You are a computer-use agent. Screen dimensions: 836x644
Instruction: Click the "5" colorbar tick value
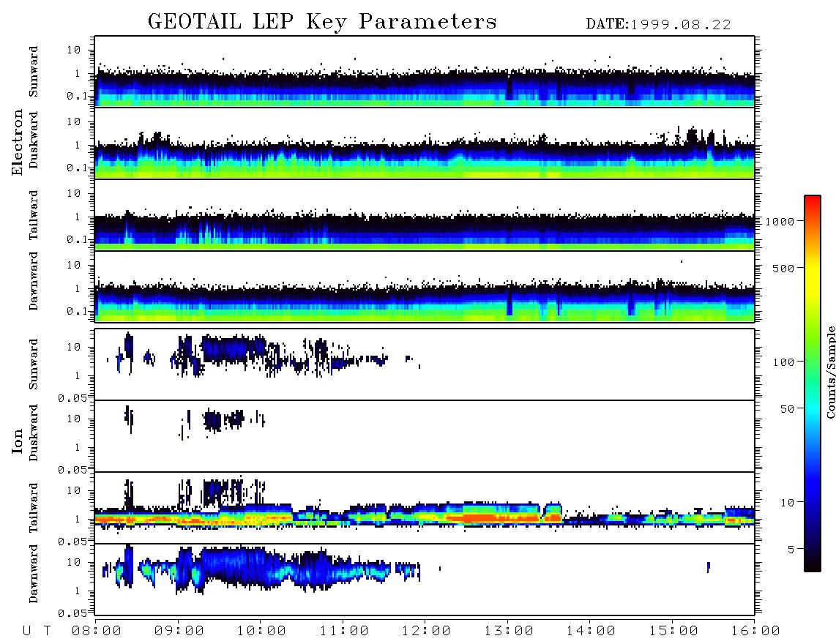pyautogui.click(x=791, y=550)
